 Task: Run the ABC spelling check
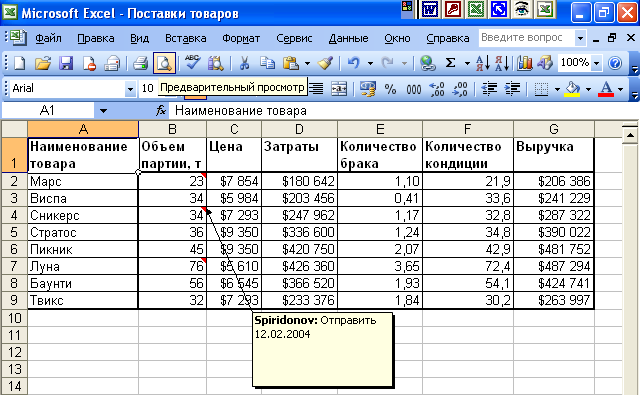click(x=192, y=62)
